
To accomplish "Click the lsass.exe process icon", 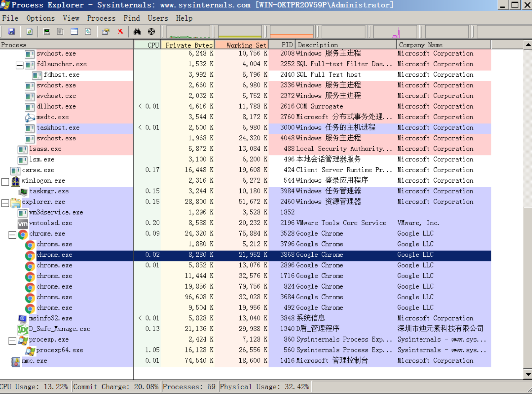I will [23, 149].
